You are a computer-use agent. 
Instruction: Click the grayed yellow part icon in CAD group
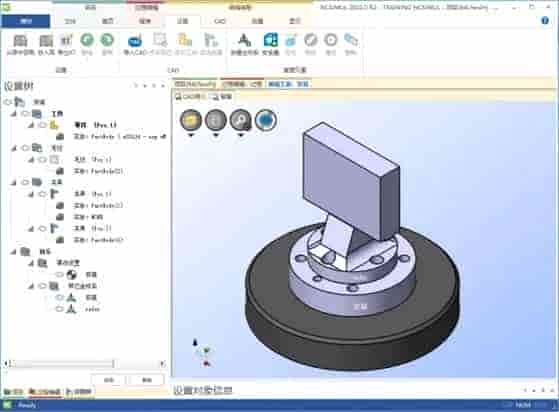click(185, 40)
